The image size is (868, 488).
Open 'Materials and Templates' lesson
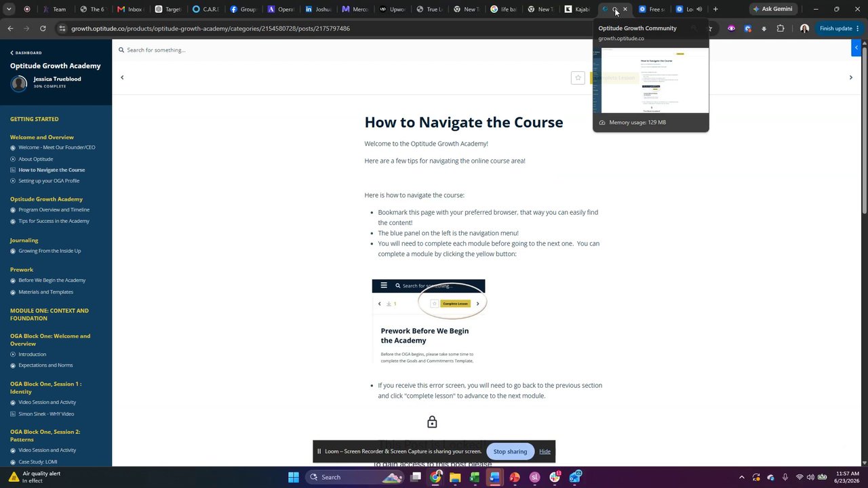46,292
